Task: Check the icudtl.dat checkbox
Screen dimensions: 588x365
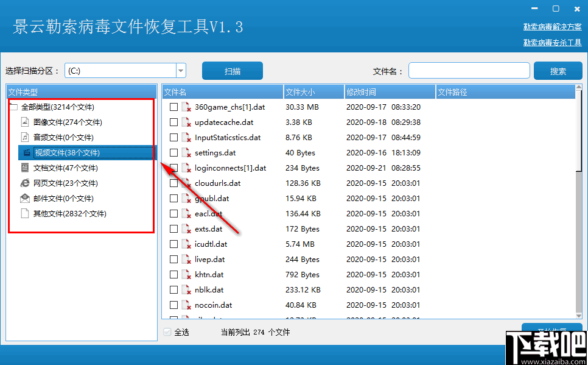Action: [173, 244]
